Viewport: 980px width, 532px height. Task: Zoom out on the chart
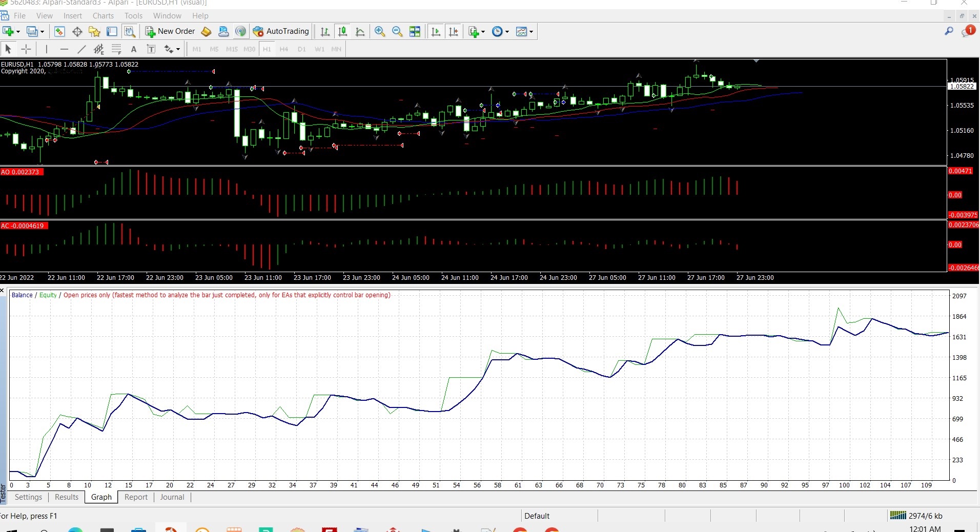click(x=397, y=31)
